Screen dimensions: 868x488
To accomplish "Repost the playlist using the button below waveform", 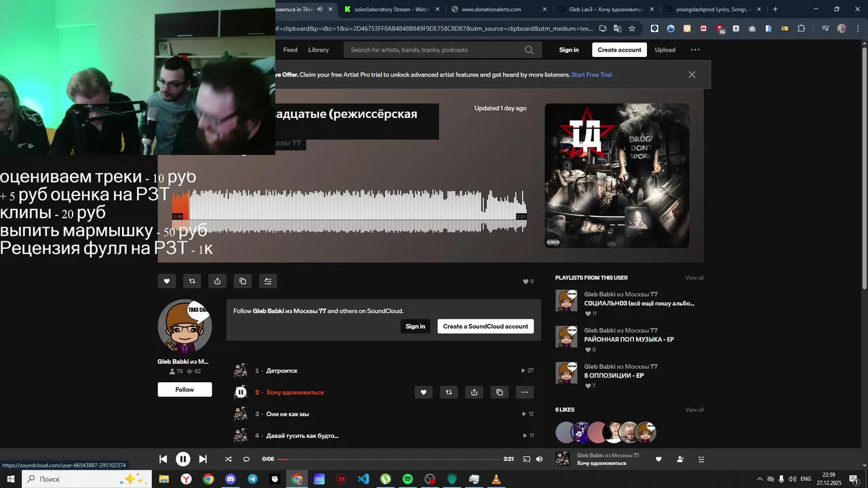I will pos(192,281).
